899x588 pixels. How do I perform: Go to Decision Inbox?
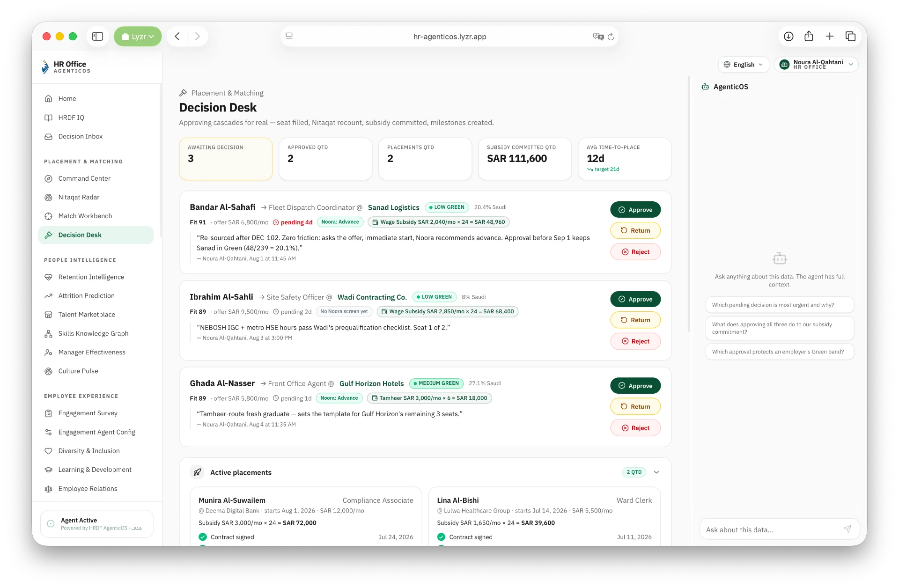[96, 136]
